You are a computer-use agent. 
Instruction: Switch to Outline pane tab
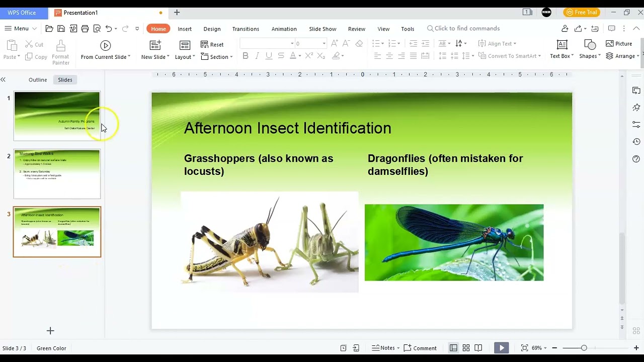pos(38,79)
